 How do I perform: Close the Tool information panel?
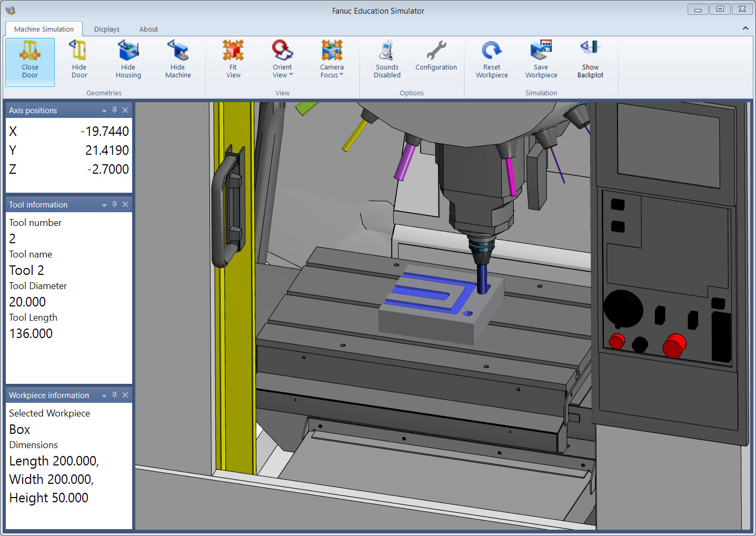(125, 204)
